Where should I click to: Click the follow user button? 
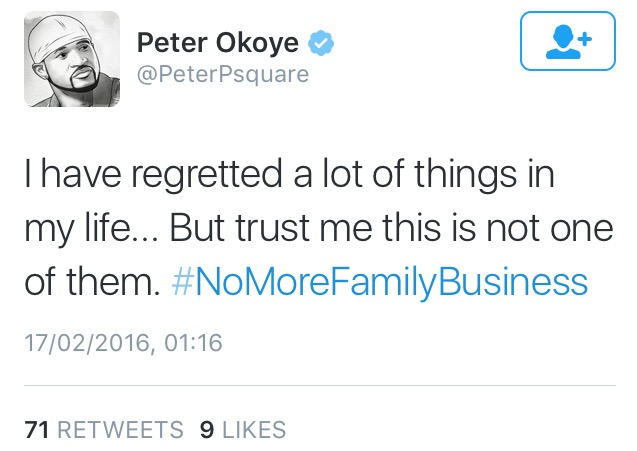click(568, 41)
